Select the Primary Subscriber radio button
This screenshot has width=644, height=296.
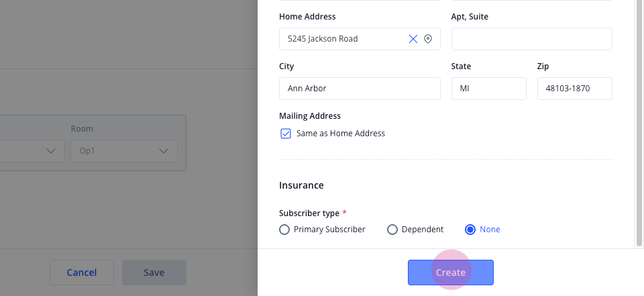[284, 230]
